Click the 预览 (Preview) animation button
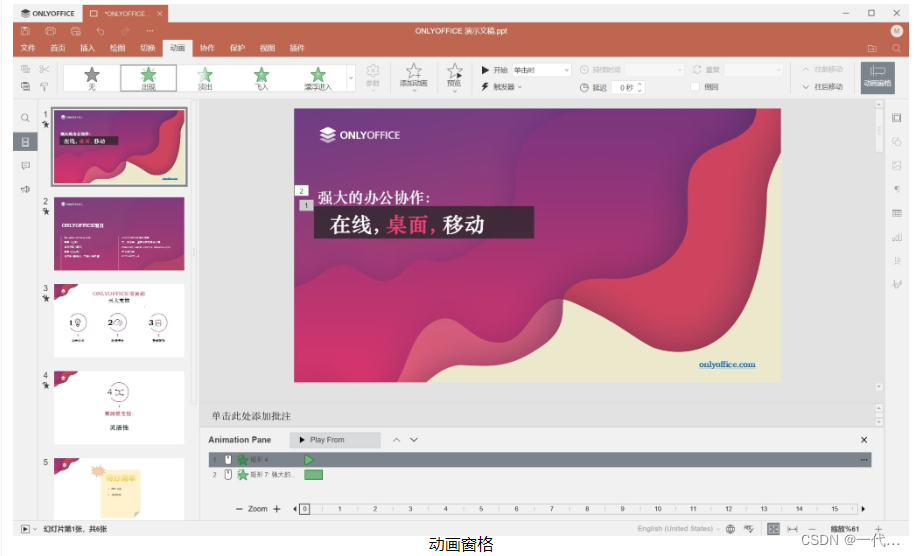Screen dimensions: 915x556 [x=454, y=76]
